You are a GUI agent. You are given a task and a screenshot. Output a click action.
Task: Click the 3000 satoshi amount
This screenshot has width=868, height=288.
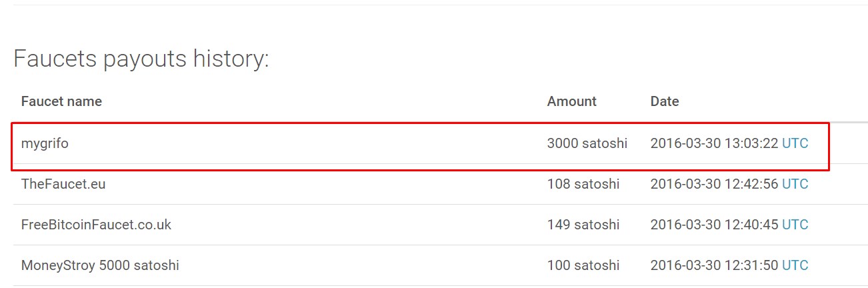coord(587,143)
